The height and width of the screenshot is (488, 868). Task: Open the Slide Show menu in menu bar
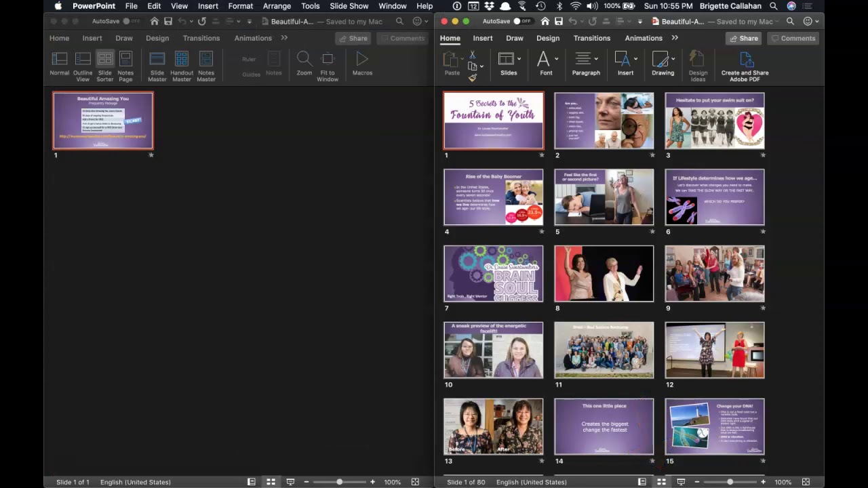coord(349,6)
